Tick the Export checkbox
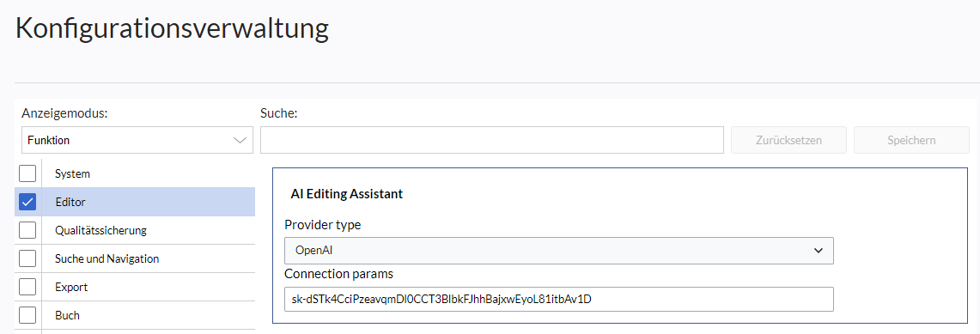Screen dimensions: 980x334 [27, 287]
